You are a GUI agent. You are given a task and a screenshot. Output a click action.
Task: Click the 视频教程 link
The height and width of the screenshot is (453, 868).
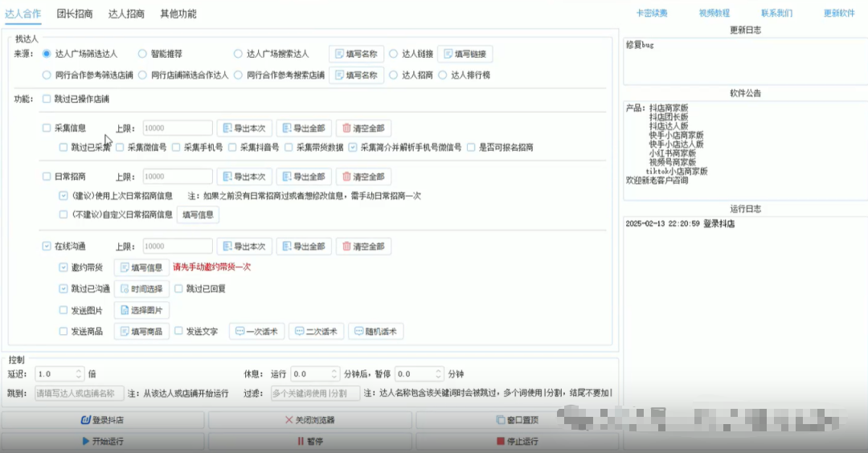[714, 14]
